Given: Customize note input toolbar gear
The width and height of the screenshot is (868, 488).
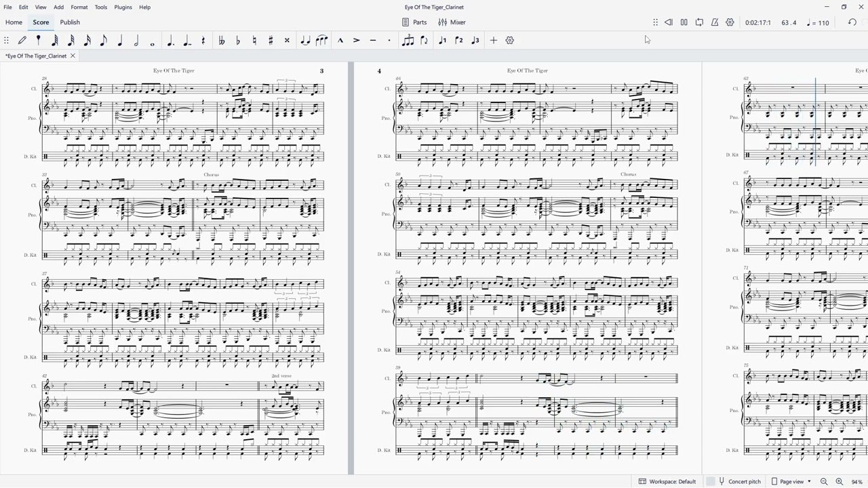Looking at the screenshot, I should 510,41.
